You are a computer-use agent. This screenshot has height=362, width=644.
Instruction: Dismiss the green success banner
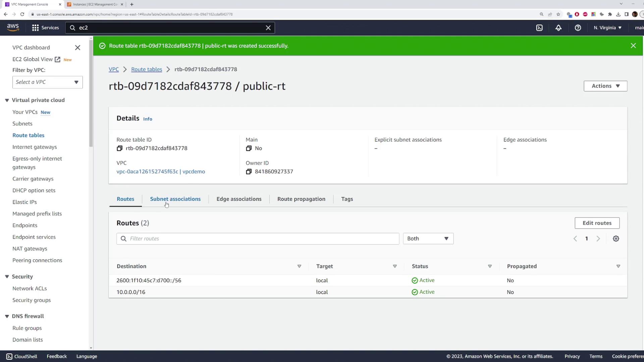click(633, 46)
